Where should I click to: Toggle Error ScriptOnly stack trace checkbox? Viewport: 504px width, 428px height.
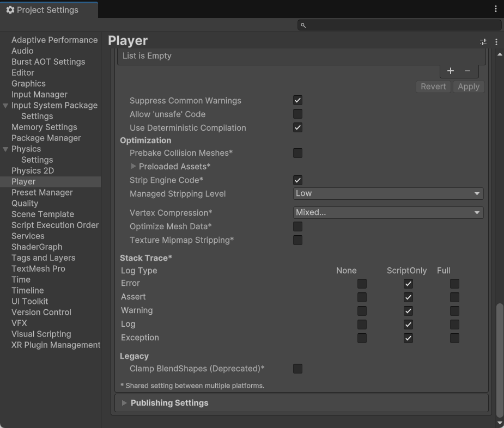(408, 284)
